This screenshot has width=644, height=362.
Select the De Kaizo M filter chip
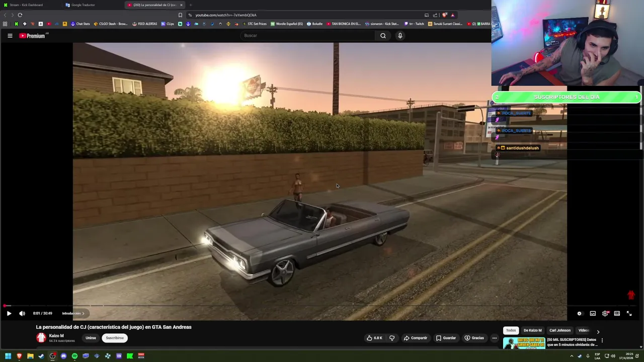click(x=533, y=330)
